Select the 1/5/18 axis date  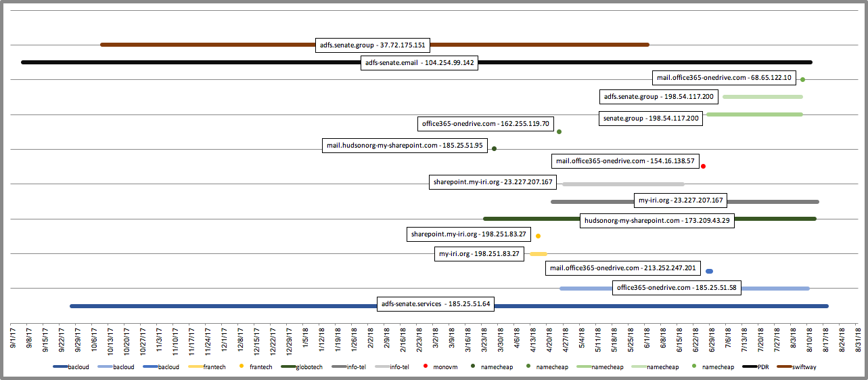[305, 339]
